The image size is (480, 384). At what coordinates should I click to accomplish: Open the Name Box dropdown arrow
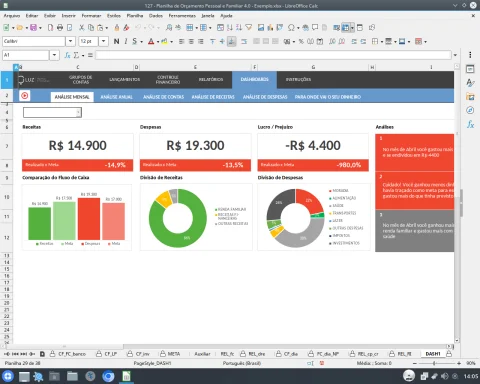(54, 55)
